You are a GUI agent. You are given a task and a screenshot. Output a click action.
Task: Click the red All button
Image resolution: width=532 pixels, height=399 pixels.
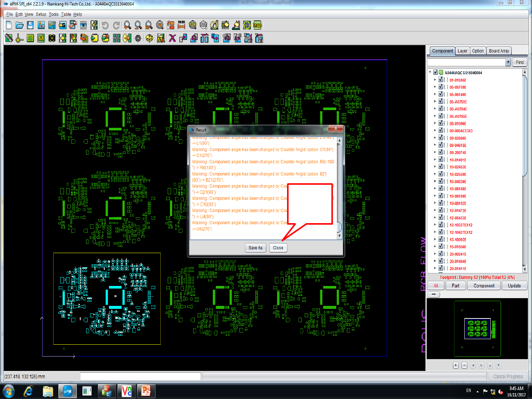(436, 286)
